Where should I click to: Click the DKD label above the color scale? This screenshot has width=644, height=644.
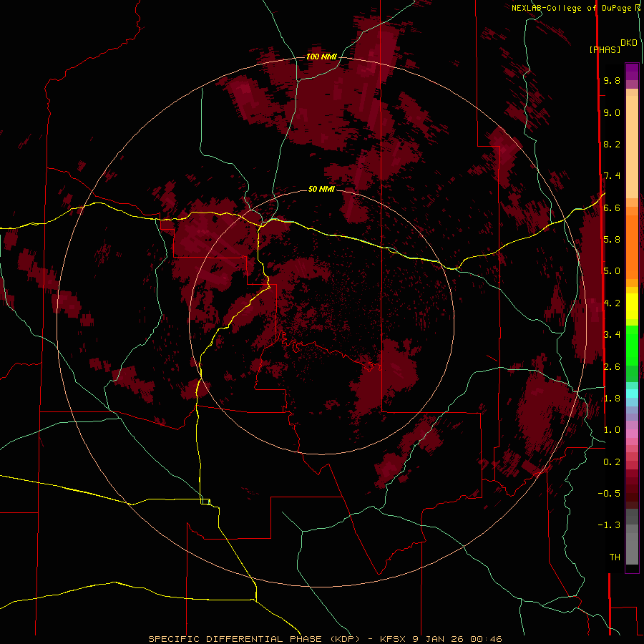tap(629, 43)
